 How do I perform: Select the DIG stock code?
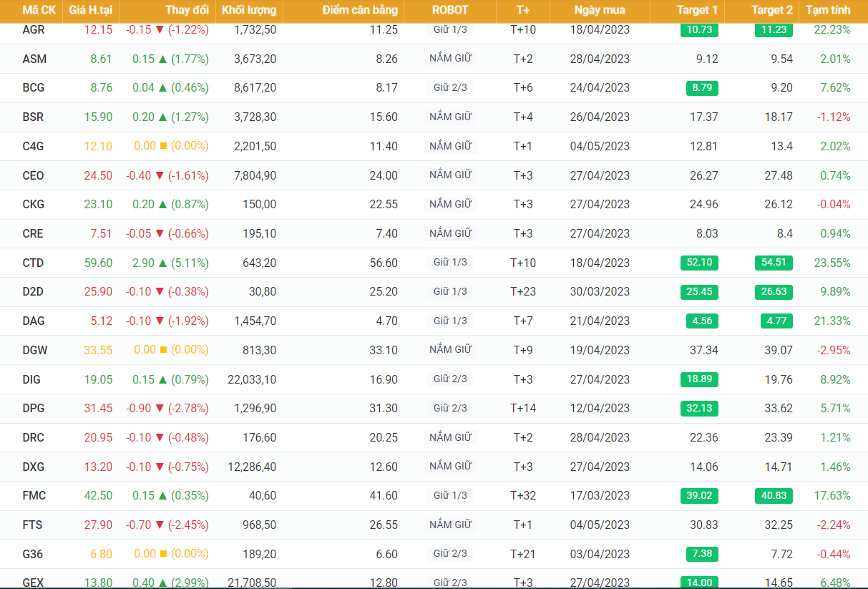pyautogui.click(x=31, y=379)
